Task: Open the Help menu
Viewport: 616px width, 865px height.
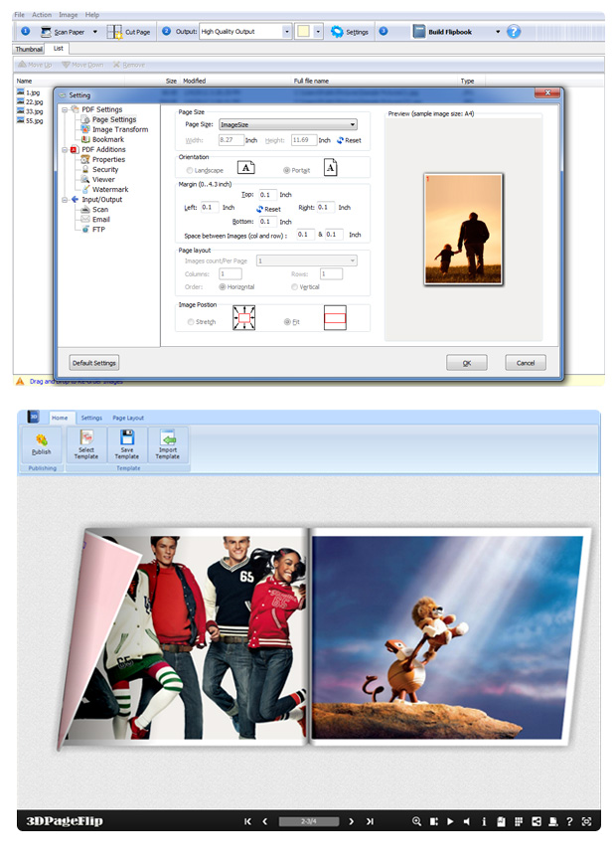Action: [x=92, y=15]
